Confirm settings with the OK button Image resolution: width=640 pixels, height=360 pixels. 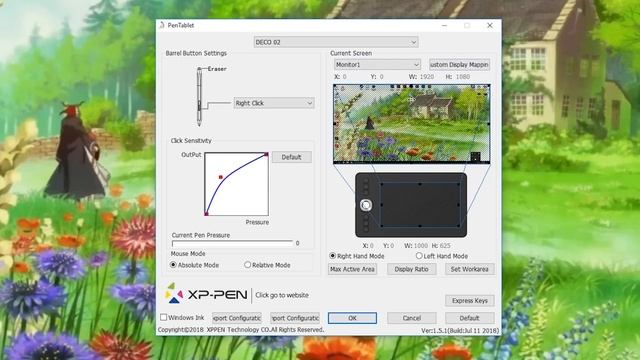tap(352, 318)
